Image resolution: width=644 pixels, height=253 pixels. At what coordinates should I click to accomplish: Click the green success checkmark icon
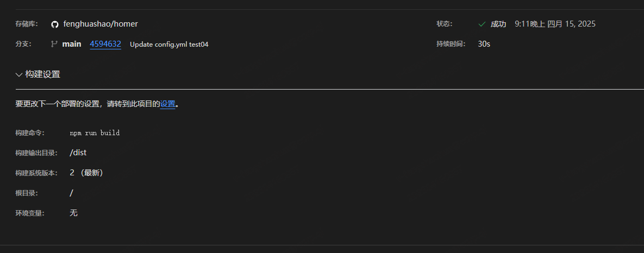(x=482, y=24)
